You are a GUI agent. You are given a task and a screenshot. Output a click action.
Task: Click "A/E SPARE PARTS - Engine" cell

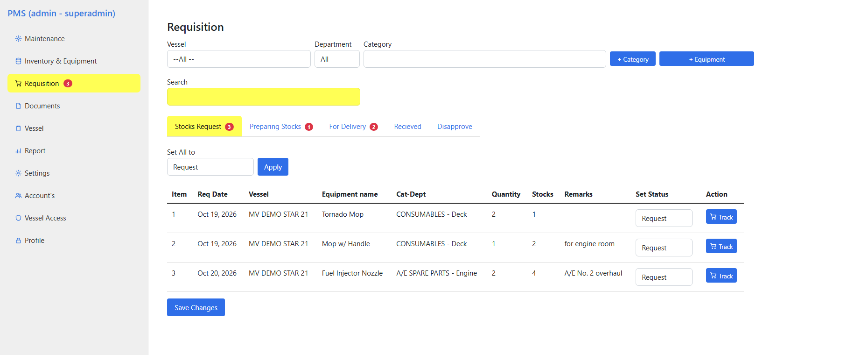[437, 273]
